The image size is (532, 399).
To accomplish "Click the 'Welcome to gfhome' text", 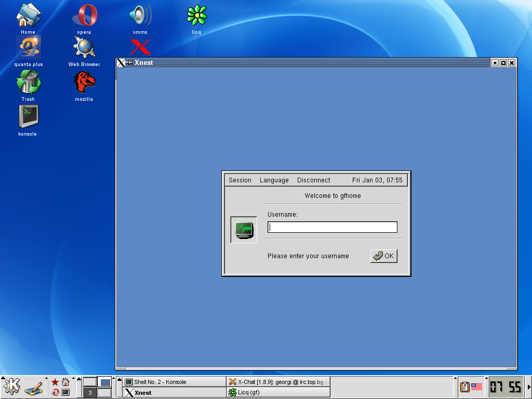I will coord(333,196).
